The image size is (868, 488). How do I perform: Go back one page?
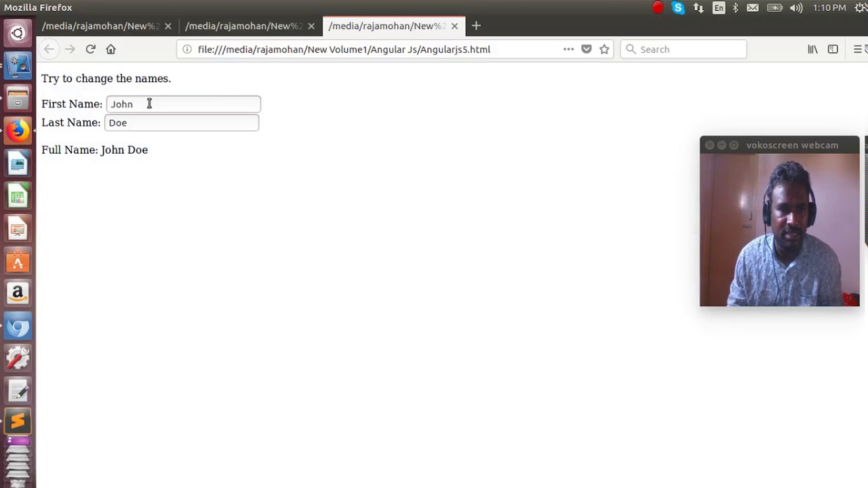pyautogui.click(x=49, y=49)
